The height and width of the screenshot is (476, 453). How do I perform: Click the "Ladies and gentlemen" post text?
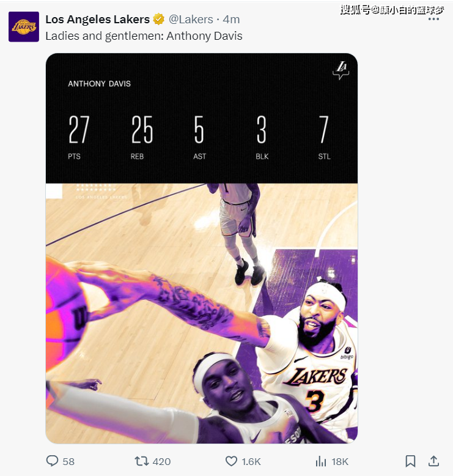click(x=144, y=35)
